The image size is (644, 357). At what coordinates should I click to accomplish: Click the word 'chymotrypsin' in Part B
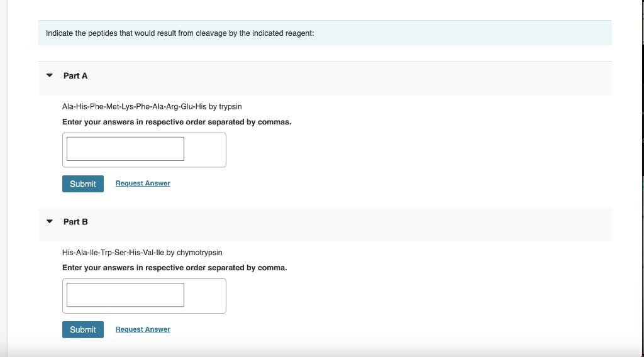(x=199, y=253)
